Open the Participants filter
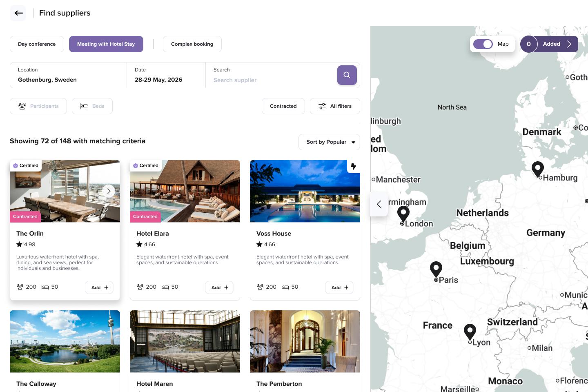This screenshot has height=392, width=588. click(x=38, y=106)
